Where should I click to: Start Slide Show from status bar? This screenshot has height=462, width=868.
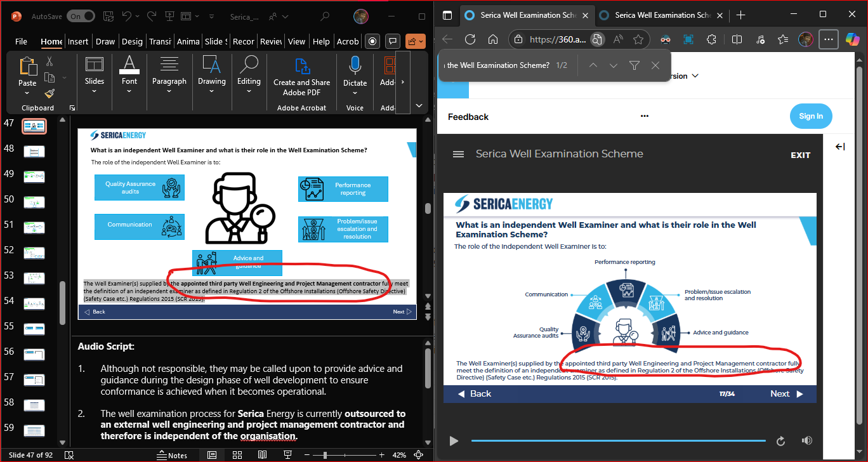[287, 455]
